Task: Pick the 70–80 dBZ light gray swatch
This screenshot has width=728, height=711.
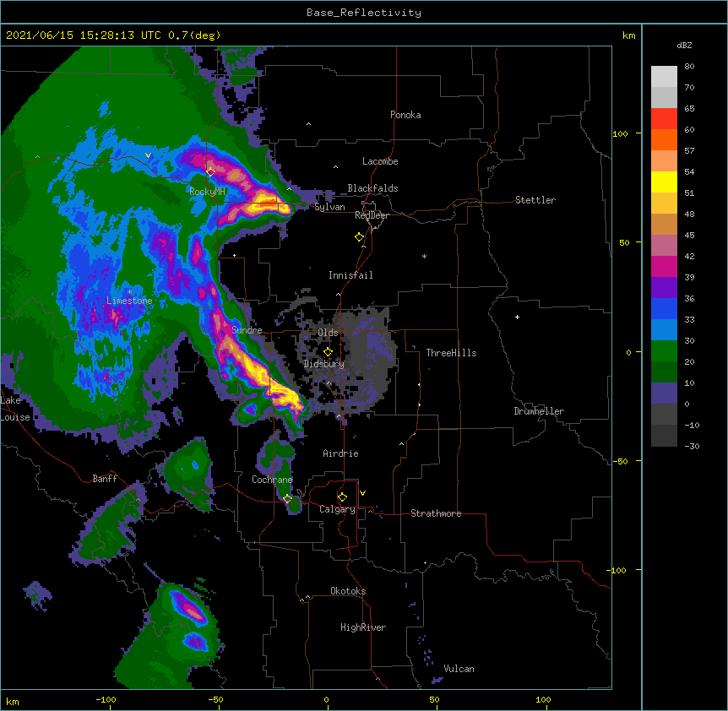Action: [x=664, y=77]
